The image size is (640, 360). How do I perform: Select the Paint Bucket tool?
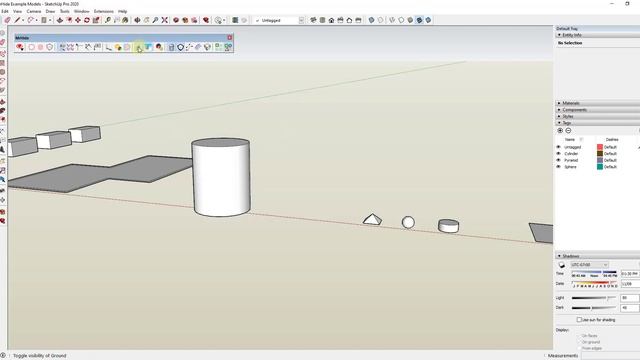click(x=125, y=20)
